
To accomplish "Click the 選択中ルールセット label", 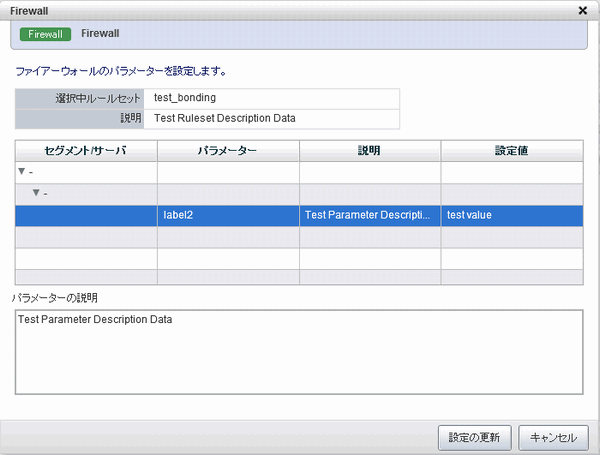I will 98,98.
